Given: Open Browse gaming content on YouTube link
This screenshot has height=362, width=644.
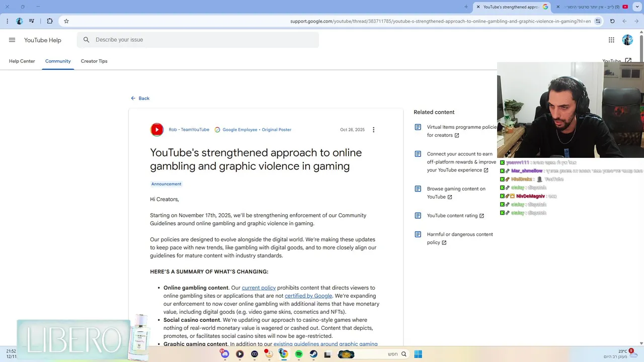Looking at the screenshot, I should pos(456,193).
